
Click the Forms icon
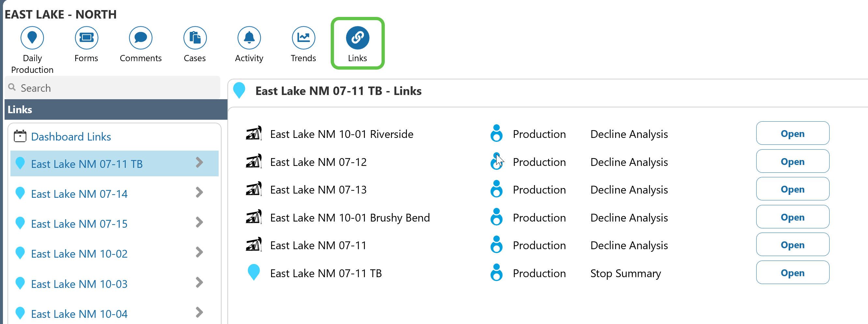tap(86, 38)
